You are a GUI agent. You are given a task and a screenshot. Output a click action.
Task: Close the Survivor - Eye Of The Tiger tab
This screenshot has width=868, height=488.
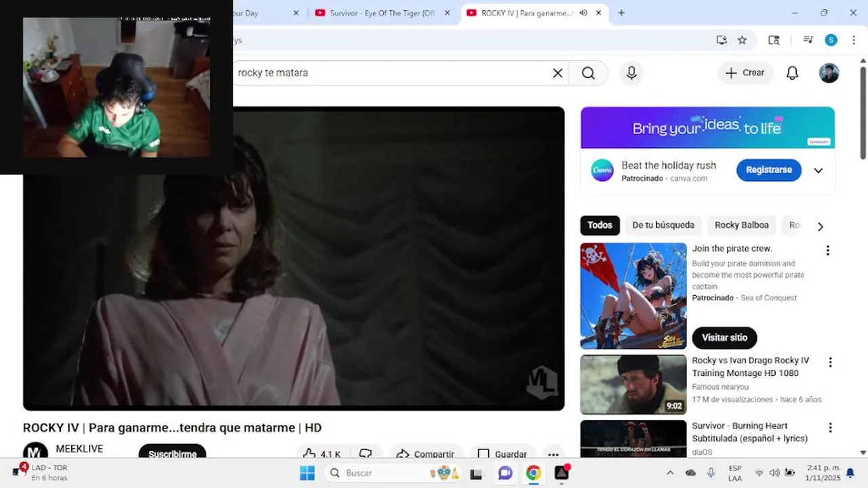pyautogui.click(x=447, y=13)
